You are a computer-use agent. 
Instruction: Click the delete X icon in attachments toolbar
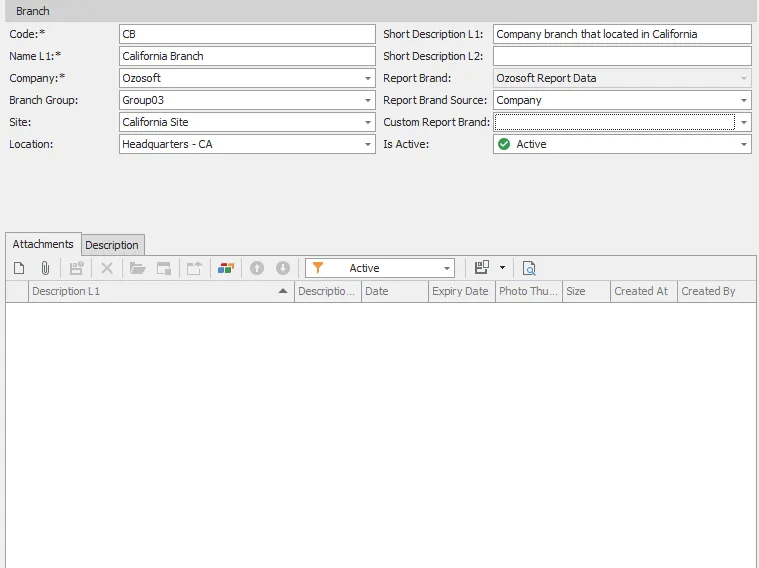pos(107,268)
